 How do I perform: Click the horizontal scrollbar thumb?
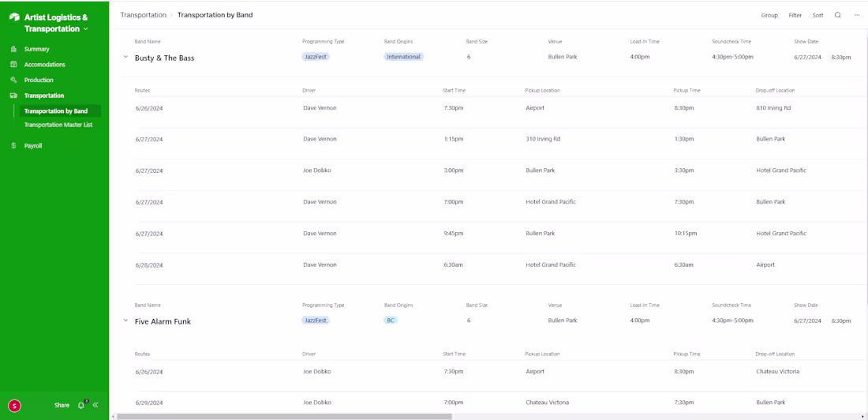tap(284, 416)
